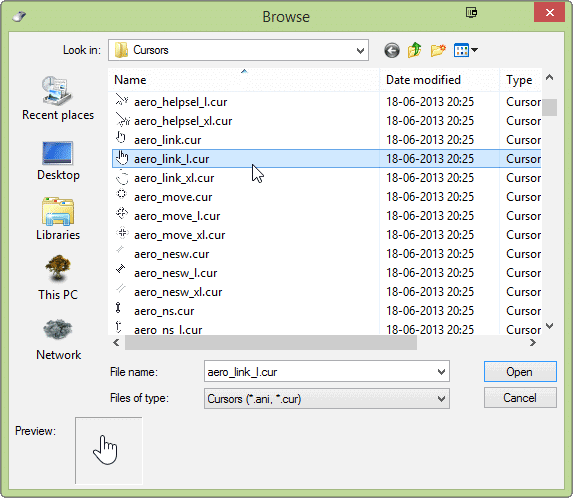Browse the Network location

click(x=58, y=339)
